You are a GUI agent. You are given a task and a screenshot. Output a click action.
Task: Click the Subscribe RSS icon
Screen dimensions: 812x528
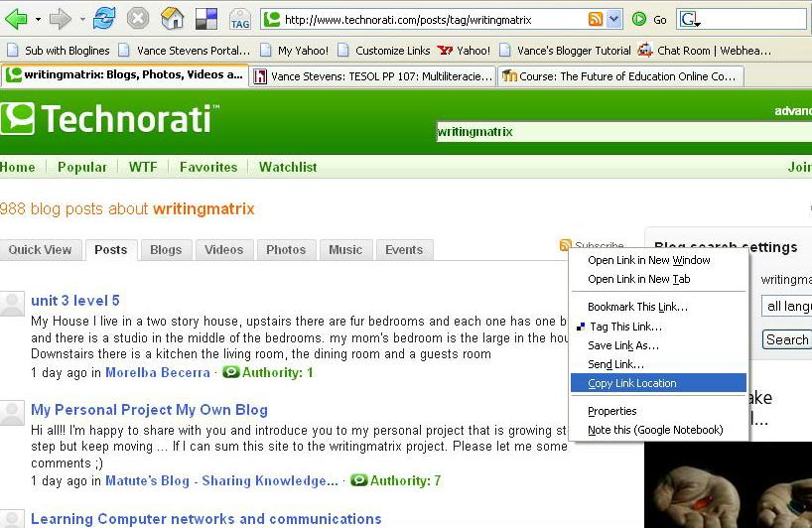(x=565, y=244)
